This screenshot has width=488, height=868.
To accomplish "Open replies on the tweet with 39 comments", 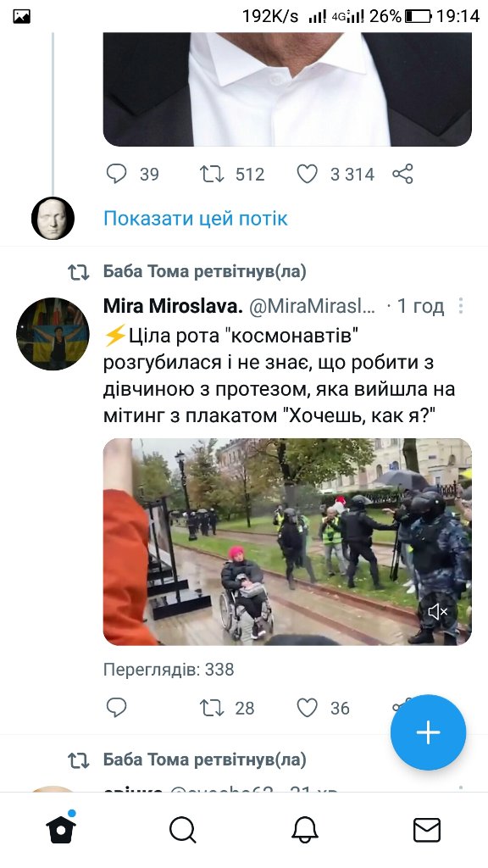I will coord(117,174).
